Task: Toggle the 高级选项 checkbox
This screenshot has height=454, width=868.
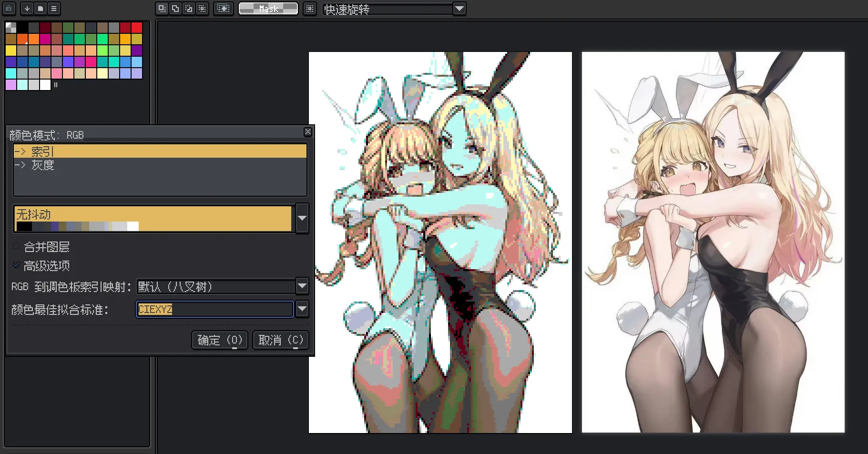Action: (17, 265)
